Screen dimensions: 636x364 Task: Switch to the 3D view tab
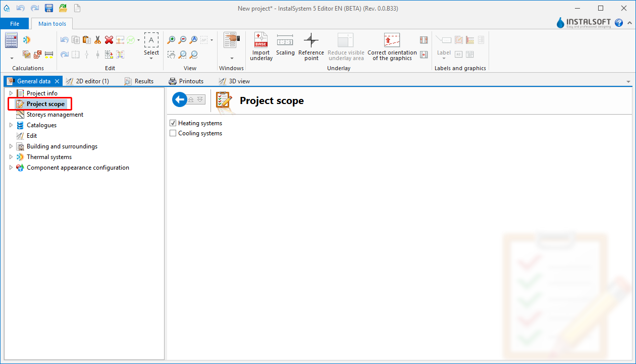tap(235, 81)
